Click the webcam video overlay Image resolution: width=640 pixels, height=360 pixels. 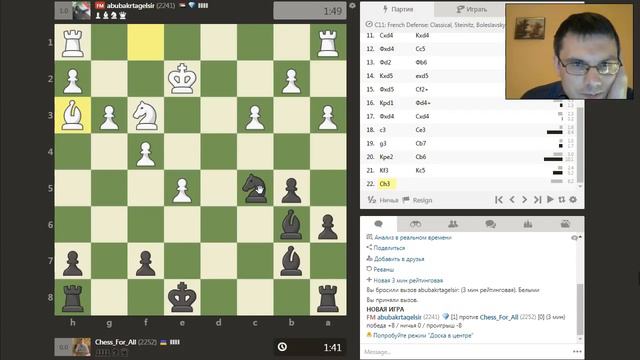[569, 52]
